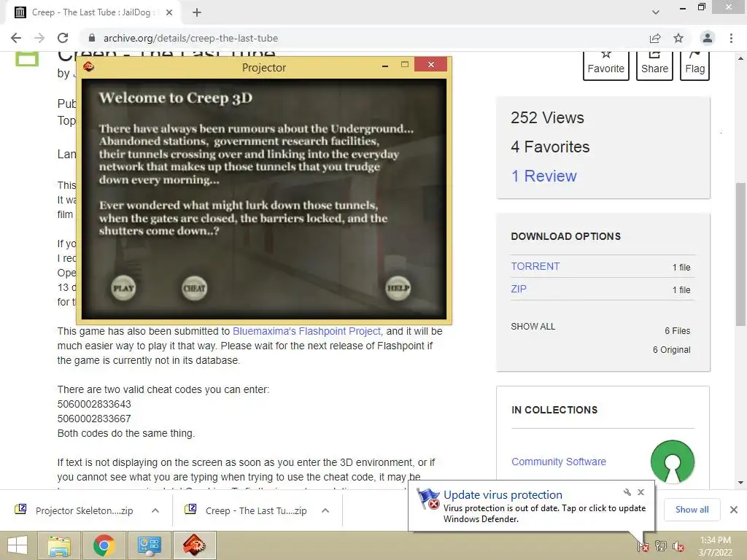This screenshot has height=560, width=747.
Task: Go back with browser back arrow
Action: (x=16, y=38)
